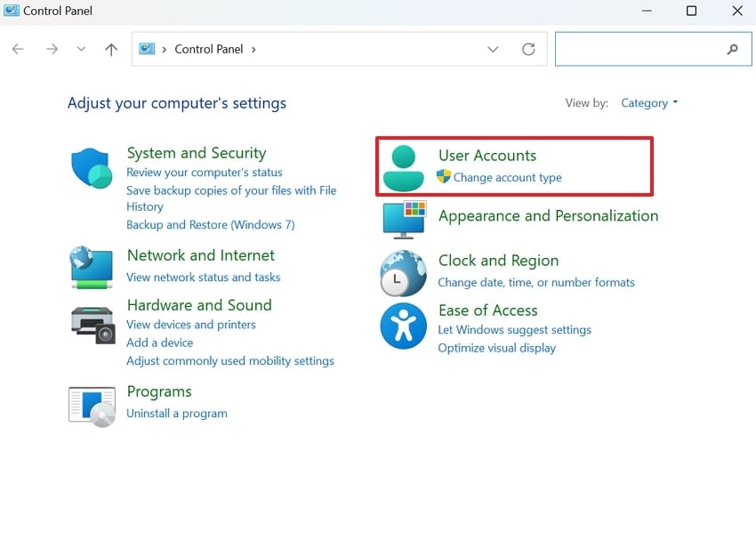Click the Ease of Access icon
756x556 pixels.
point(403,326)
